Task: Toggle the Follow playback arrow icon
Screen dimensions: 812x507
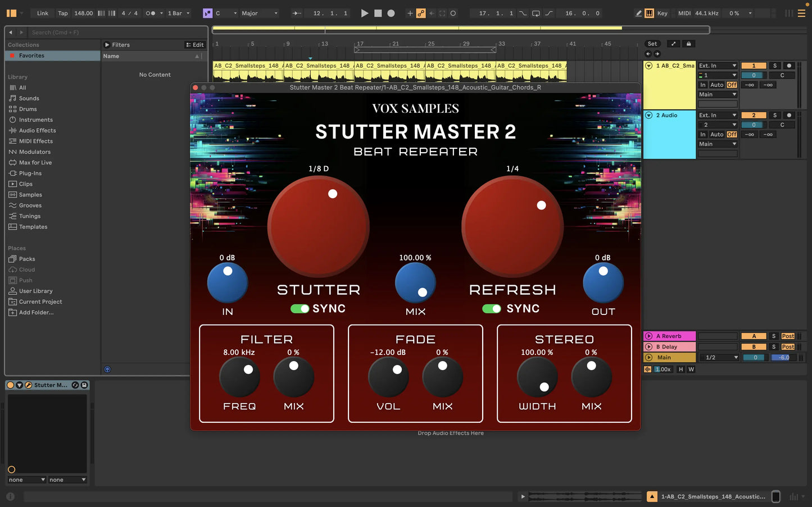Action: click(297, 13)
